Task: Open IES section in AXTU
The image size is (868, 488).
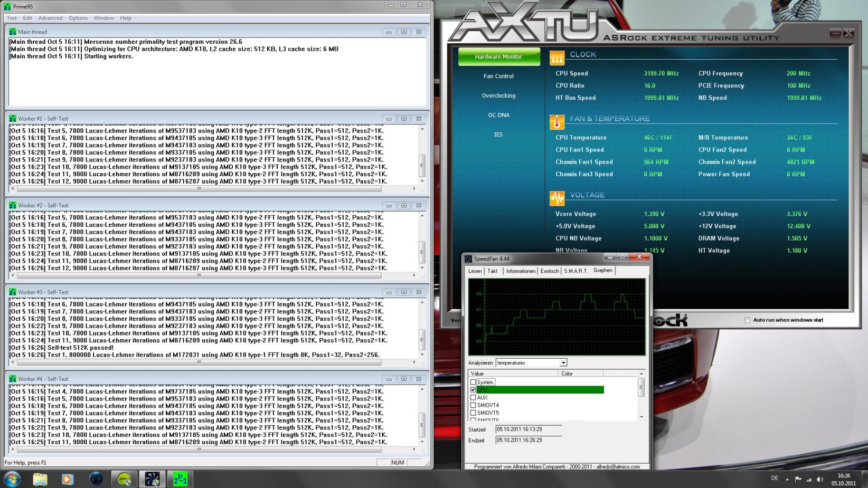Action: tap(498, 135)
